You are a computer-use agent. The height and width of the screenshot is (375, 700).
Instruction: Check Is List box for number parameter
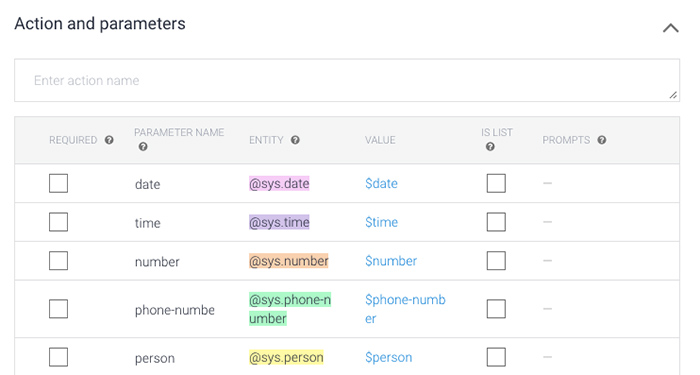[496, 261]
